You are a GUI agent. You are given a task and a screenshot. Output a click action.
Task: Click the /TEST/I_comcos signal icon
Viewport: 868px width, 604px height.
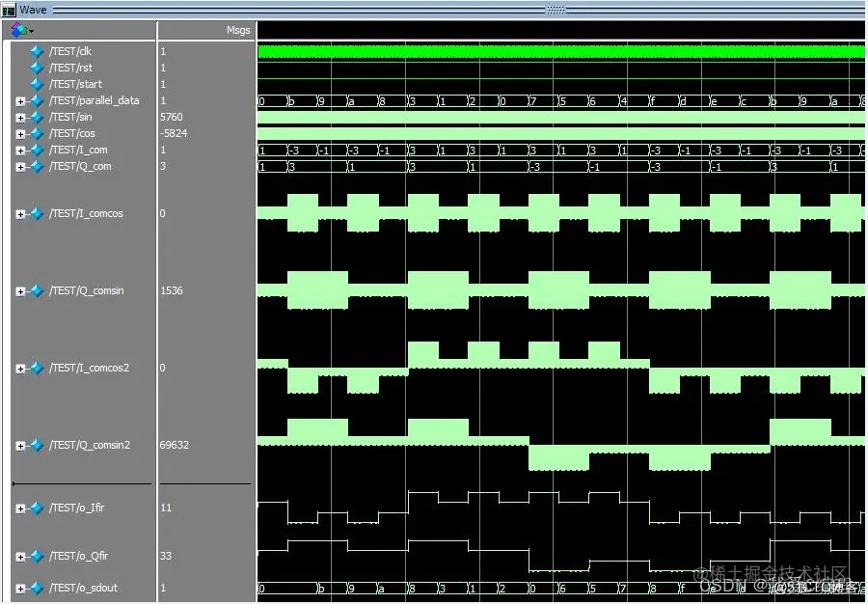point(37,213)
